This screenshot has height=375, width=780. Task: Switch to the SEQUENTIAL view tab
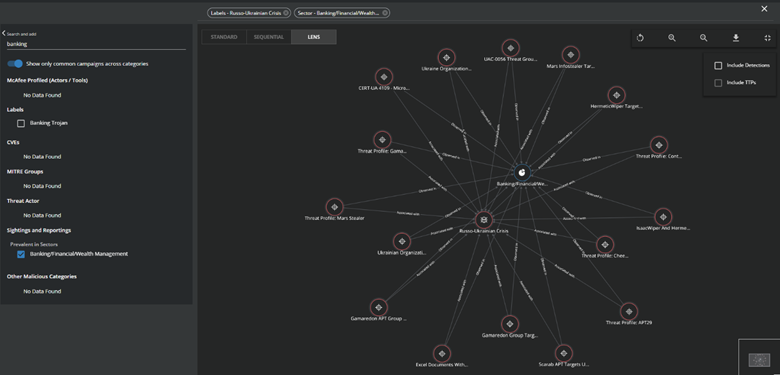point(269,37)
